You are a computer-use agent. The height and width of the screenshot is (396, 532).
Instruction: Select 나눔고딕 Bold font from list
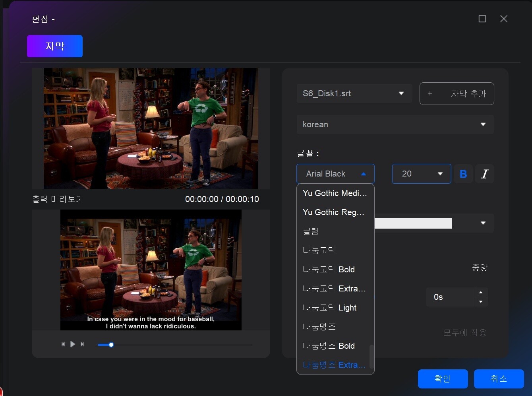coord(329,270)
